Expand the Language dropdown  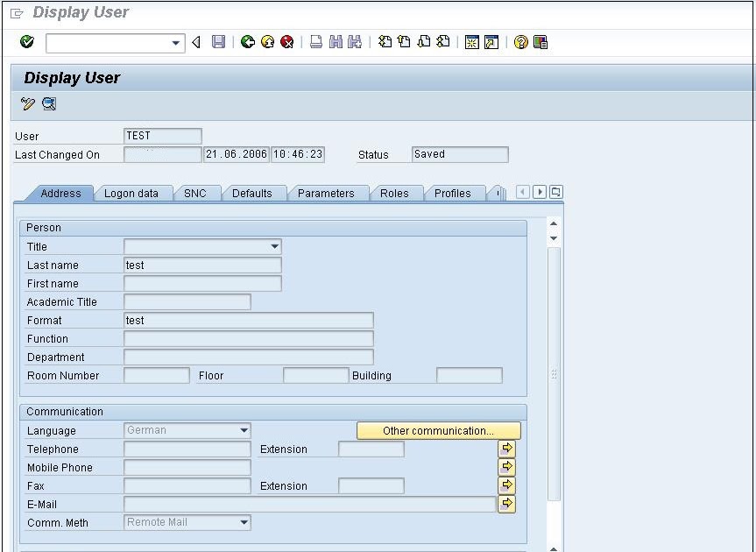tap(246, 430)
